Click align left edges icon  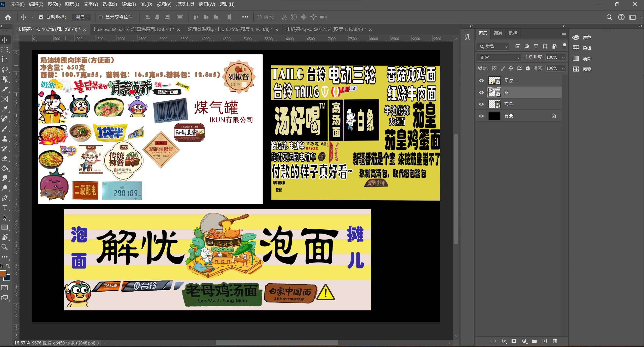click(x=147, y=17)
